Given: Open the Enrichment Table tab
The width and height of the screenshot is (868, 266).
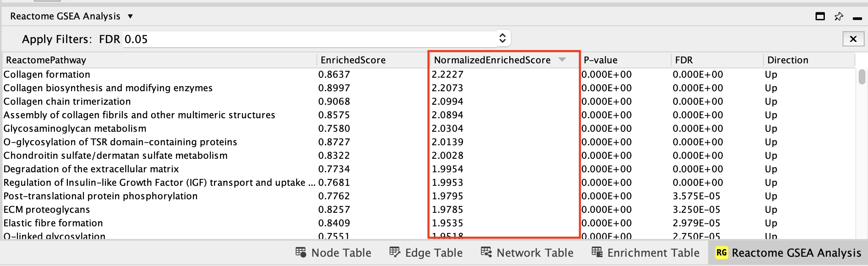Looking at the screenshot, I should [646, 252].
